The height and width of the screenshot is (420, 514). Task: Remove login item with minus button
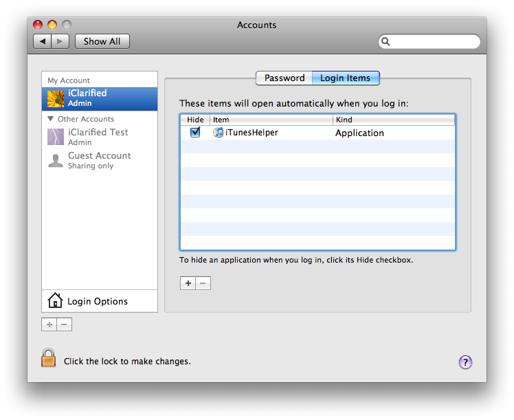(x=203, y=283)
